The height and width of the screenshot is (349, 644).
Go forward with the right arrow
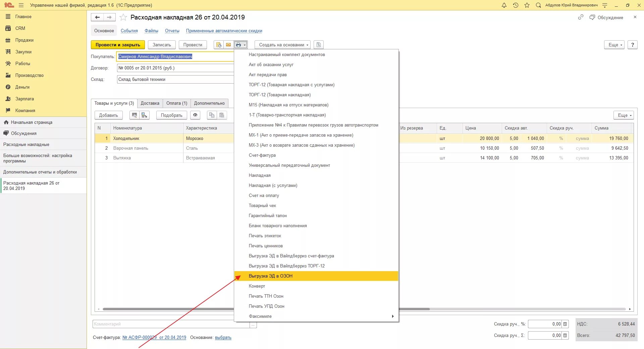click(x=109, y=17)
